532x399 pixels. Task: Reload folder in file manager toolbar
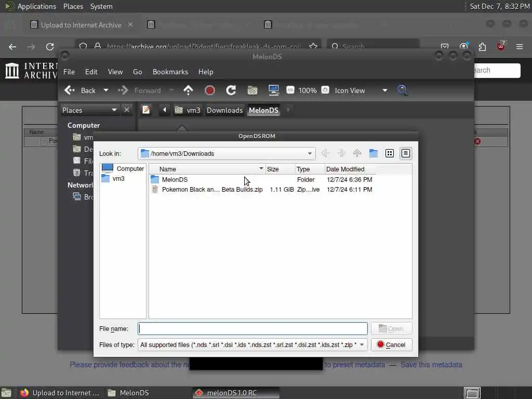(x=231, y=90)
